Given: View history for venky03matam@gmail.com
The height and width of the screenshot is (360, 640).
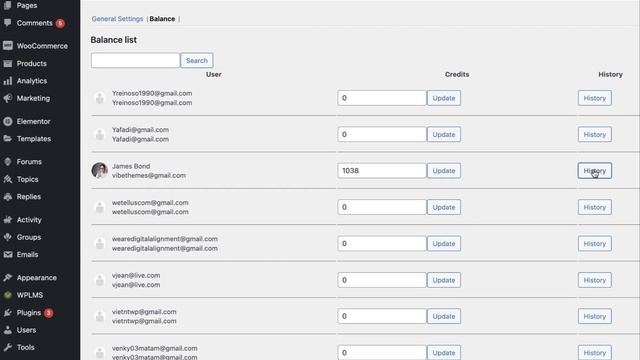Looking at the screenshot, I should tap(595, 352).
